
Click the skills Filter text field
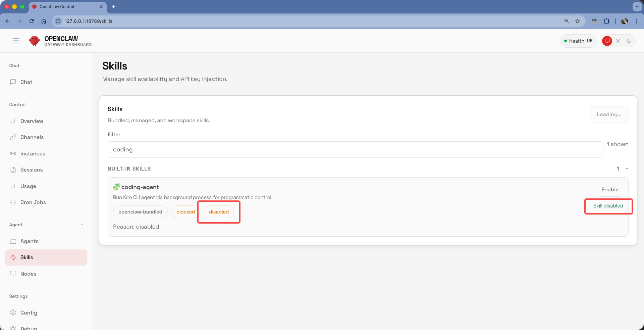pyautogui.click(x=355, y=150)
